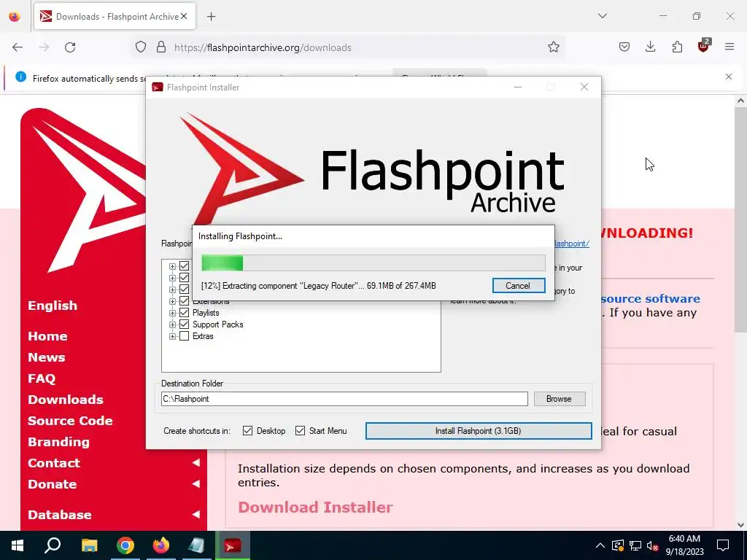This screenshot has width=747, height=560.
Task: Open the Source Code page
Action: 70,421
